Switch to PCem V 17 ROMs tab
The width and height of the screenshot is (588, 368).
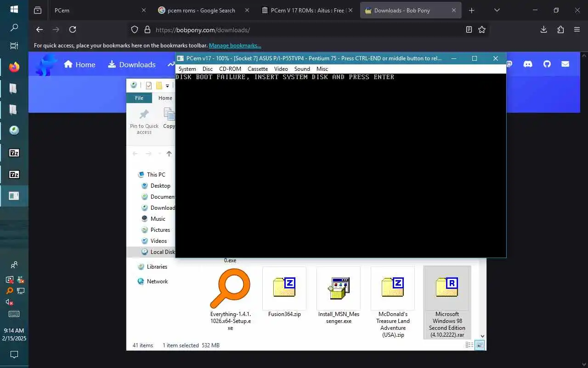tap(306, 10)
